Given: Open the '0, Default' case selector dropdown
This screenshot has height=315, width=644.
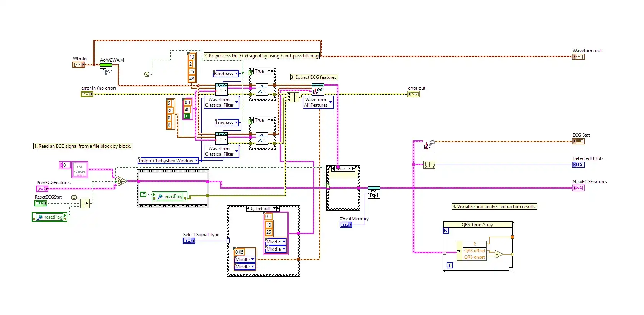Looking at the screenshot, I should pyautogui.click(x=263, y=209).
